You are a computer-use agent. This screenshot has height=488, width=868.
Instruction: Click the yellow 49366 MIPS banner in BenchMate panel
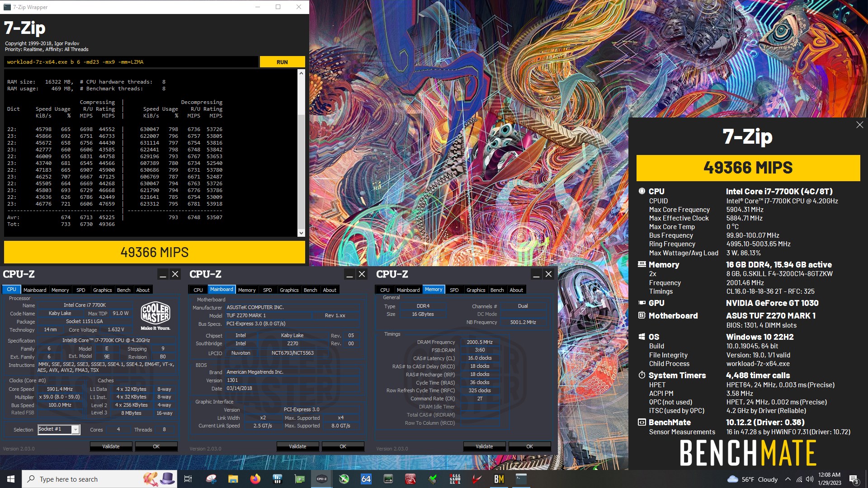pos(748,168)
